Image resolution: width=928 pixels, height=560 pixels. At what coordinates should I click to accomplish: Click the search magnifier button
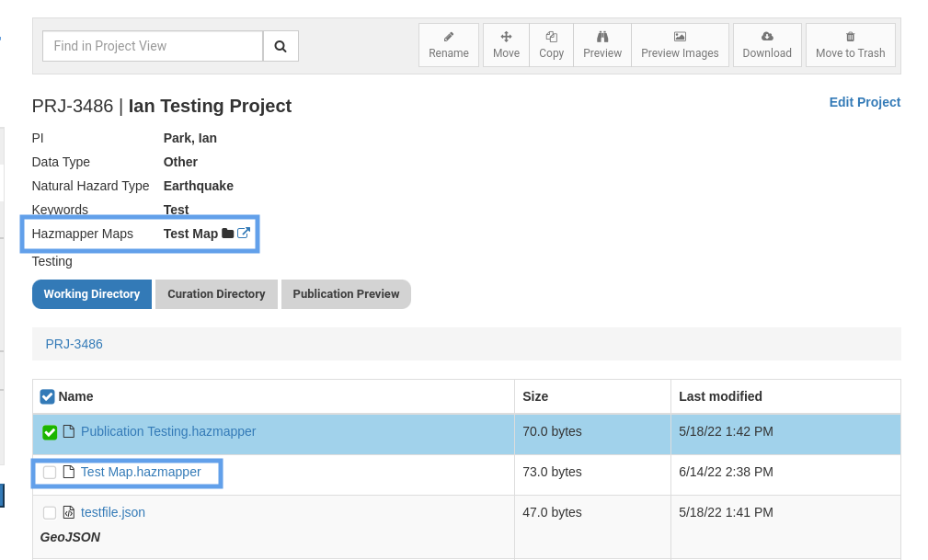pyautogui.click(x=281, y=46)
